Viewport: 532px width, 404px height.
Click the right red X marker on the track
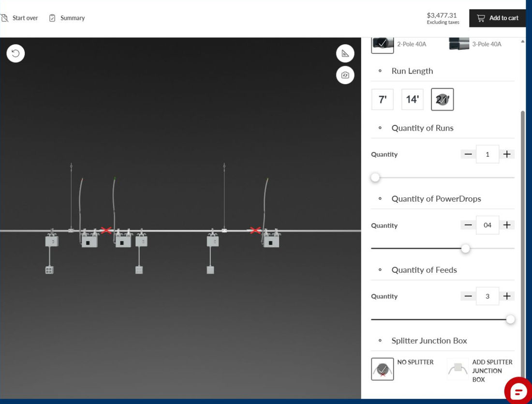coord(255,230)
